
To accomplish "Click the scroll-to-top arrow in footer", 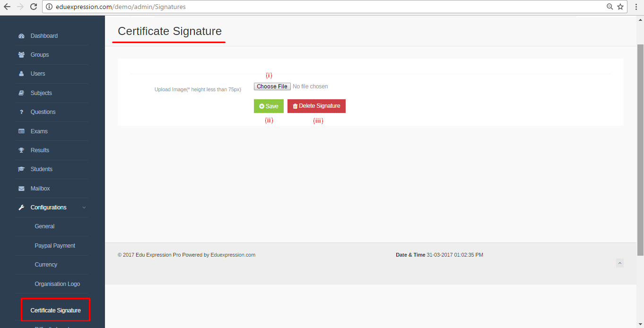I will [x=620, y=263].
